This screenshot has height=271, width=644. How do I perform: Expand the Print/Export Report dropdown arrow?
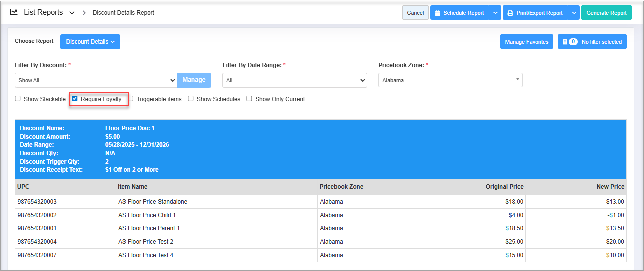coord(574,13)
